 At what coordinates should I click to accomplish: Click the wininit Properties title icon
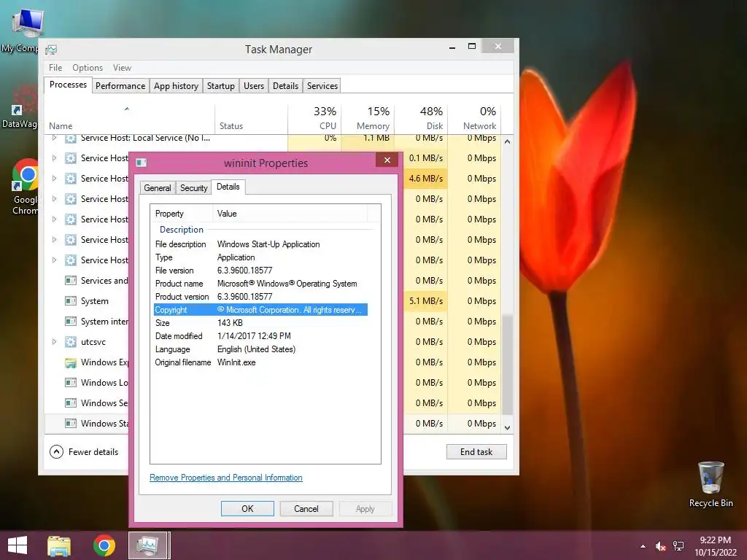click(x=141, y=163)
